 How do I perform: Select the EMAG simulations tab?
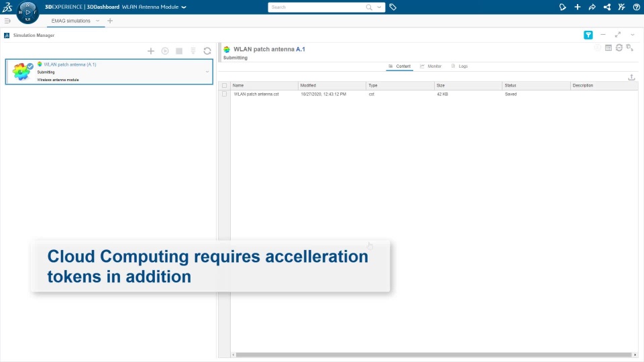point(70,21)
